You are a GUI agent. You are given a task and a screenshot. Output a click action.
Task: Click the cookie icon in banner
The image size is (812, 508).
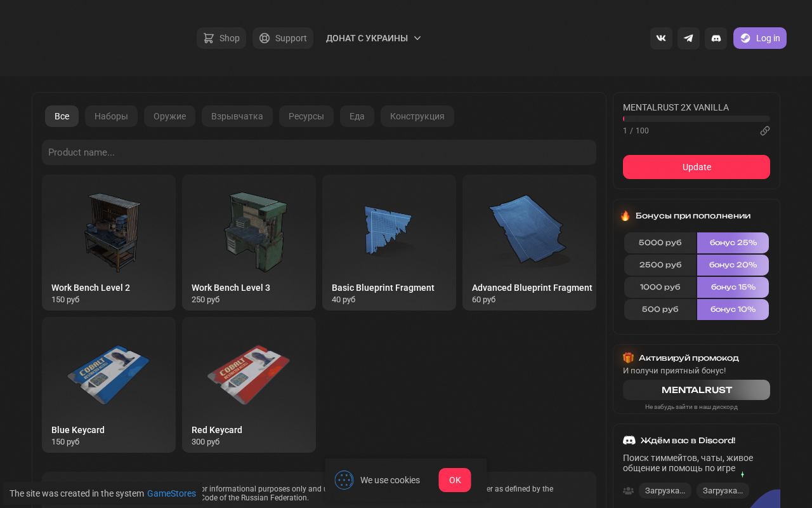click(344, 480)
